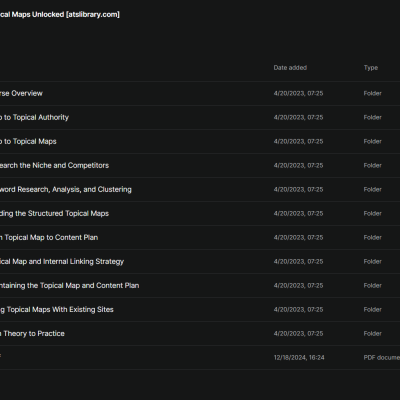Click 'Folder' type in Topical Authority row
Screen dimensions: 400x400
coord(372,117)
